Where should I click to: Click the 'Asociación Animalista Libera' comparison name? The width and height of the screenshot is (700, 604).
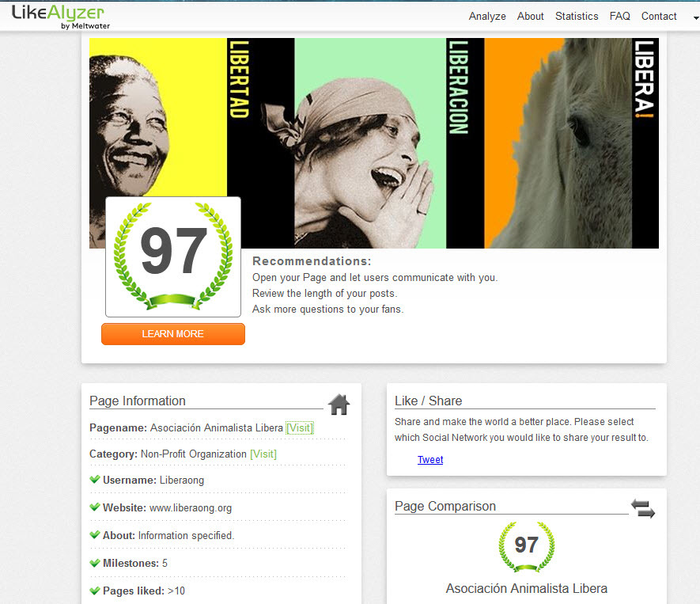tap(526, 588)
